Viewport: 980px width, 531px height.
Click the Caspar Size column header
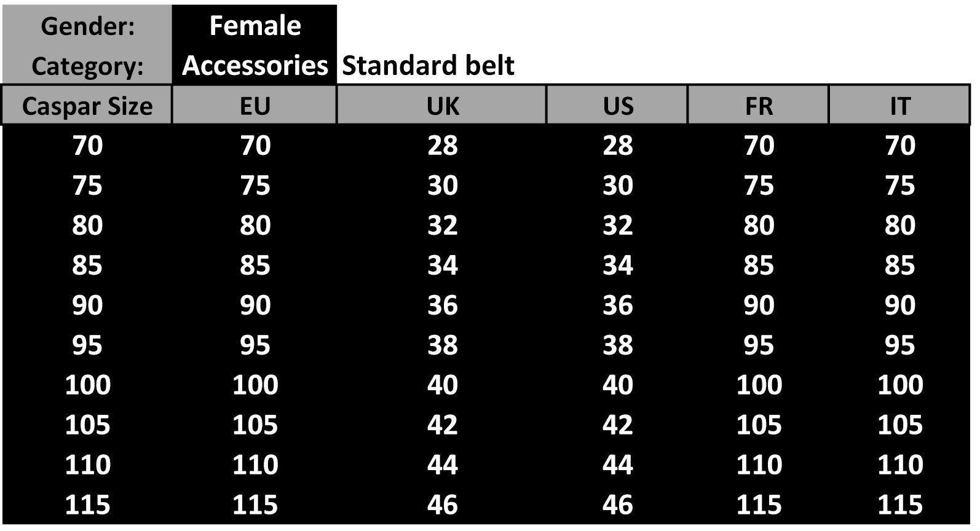tap(87, 106)
